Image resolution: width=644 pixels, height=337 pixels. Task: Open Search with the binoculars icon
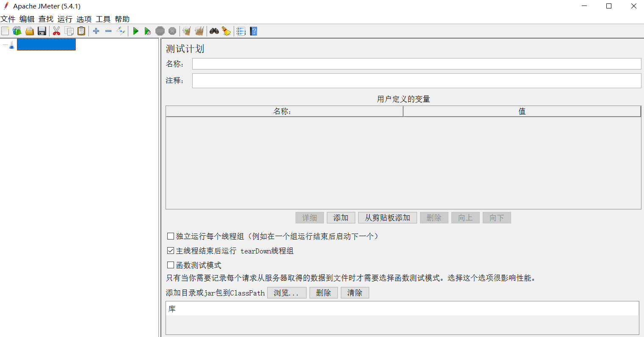click(214, 31)
